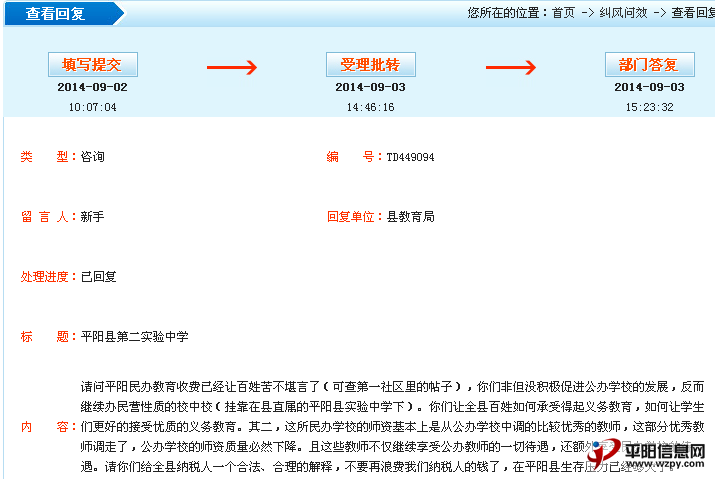The image size is (715, 479).
Task: Click the content line starting 继续办民营性质的校中校
Action: click(393, 406)
